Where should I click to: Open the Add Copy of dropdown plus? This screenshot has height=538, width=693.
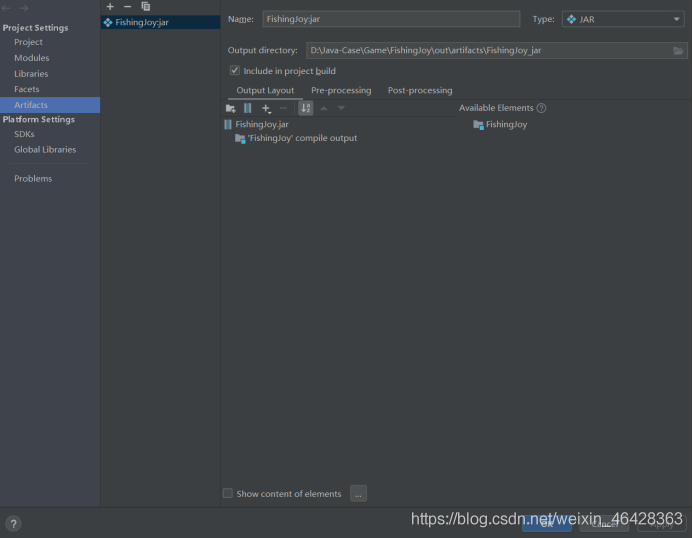coord(266,108)
